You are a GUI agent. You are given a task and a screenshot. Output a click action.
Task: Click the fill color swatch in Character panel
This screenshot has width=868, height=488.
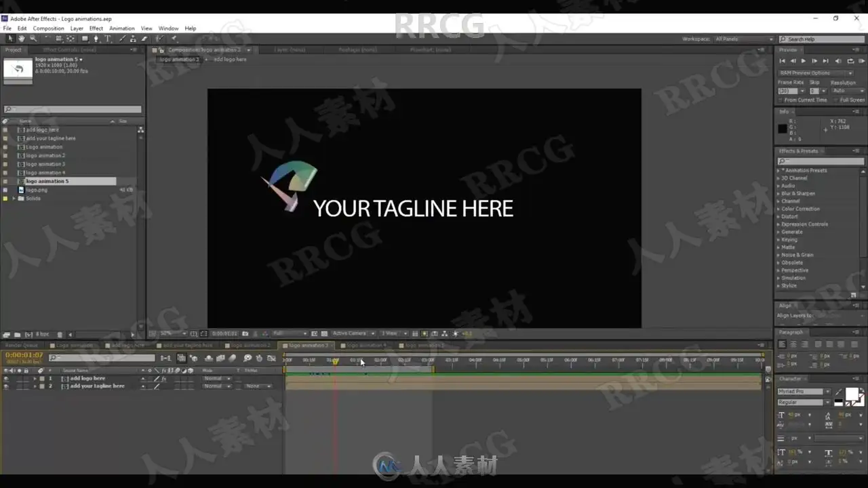point(851,394)
